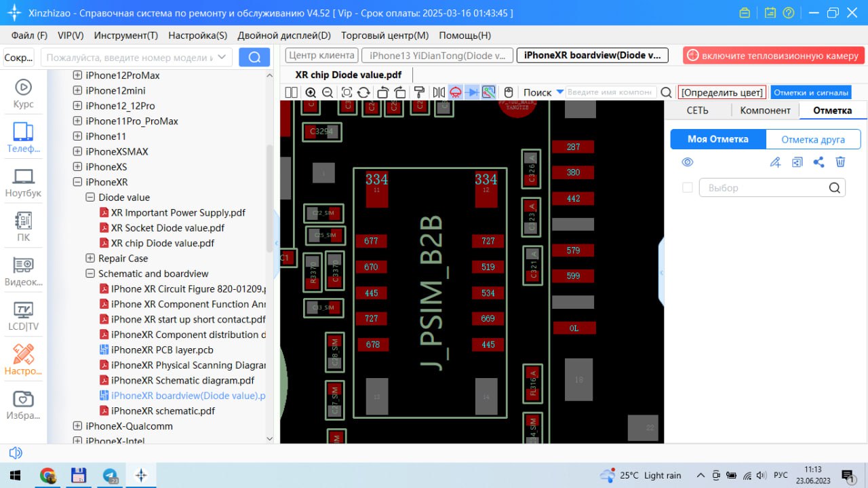This screenshot has height=488, width=868.
Task: Toggle the split view icon in PDF toolbar
Action: (x=292, y=92)
